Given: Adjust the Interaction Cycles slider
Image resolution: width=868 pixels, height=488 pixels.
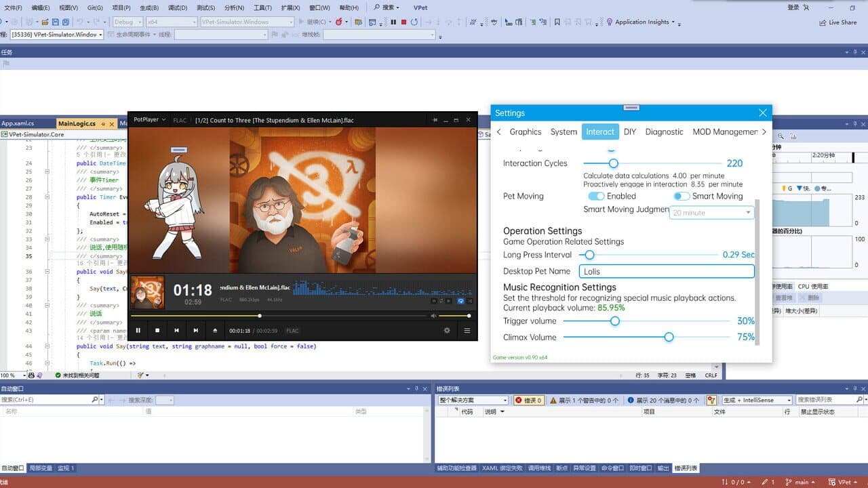Looking at the screenshot, I should point(651,163).
